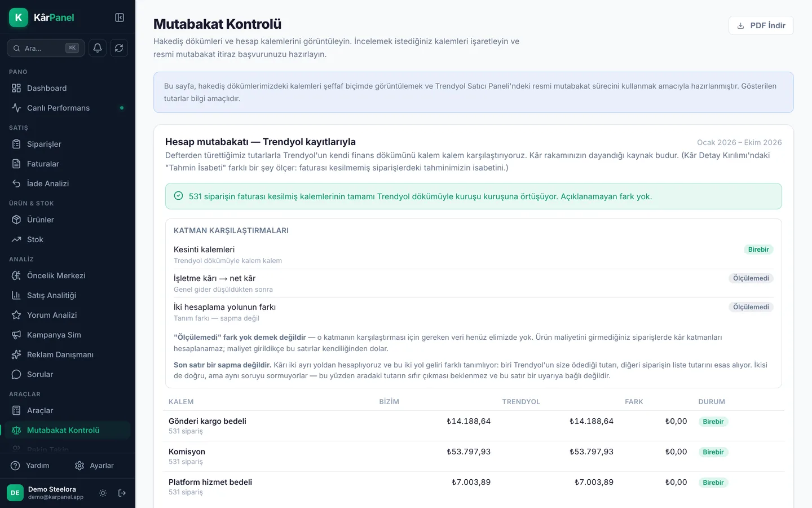Open the notifications bell

98,48
